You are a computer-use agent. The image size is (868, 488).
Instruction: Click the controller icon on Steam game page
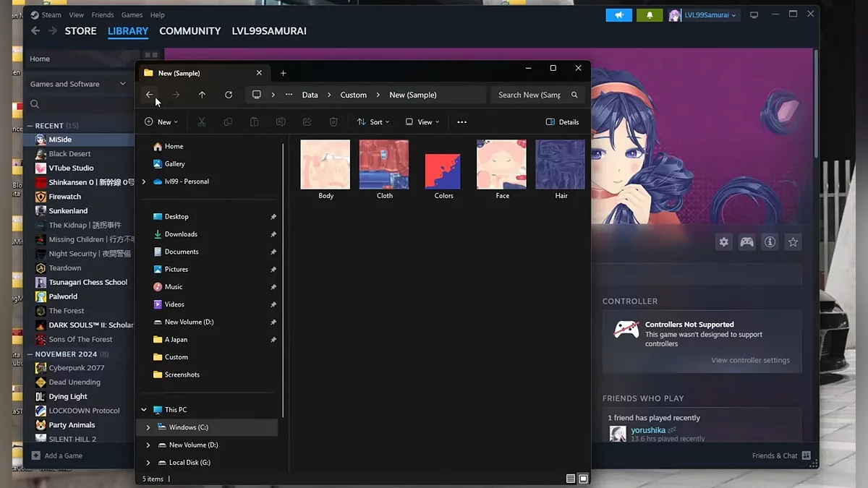coord(746,242)
